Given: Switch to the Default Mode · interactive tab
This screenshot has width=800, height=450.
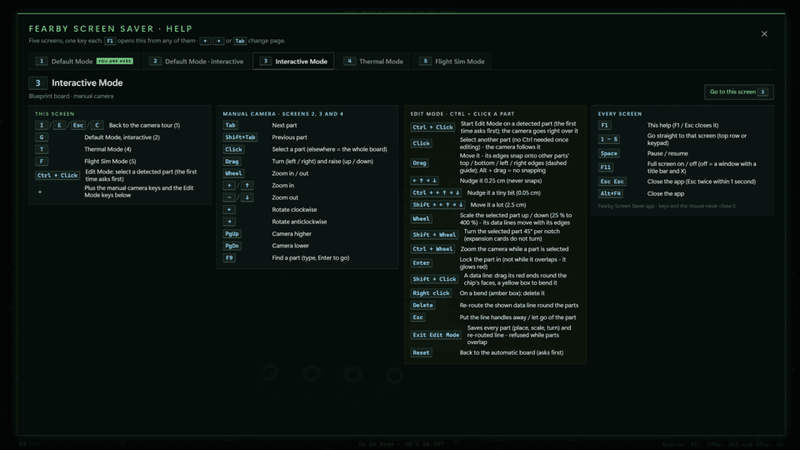Looking at the screenshot, I should (x=196, y=61).
